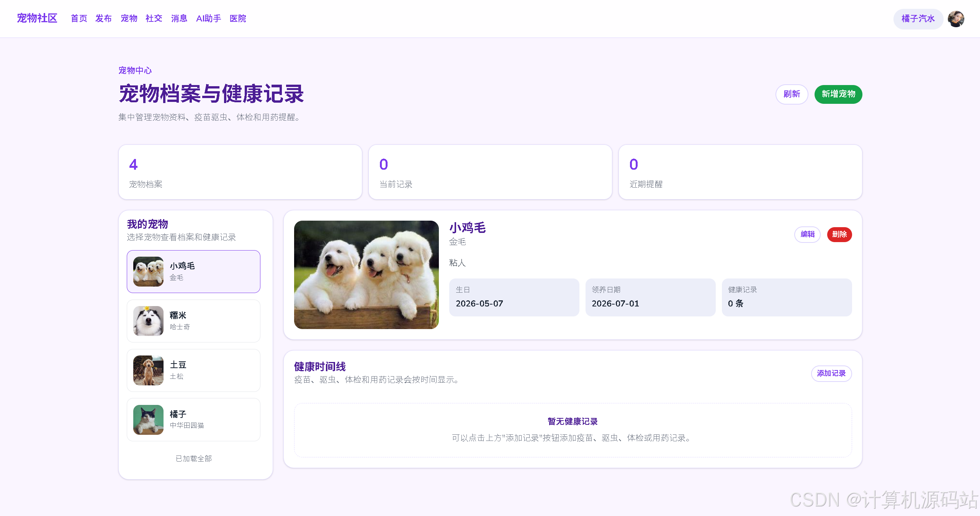Click the 宠物档案 count card
The height and width of the screenshot is (516, 980).
point(240,172)
